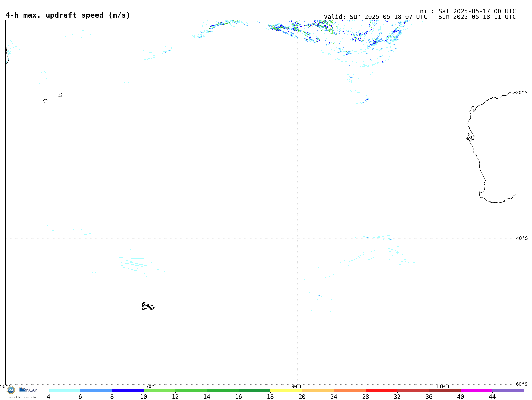Click the colorbar tick label 4
The width and height of the screenshot is (532, 400).
point(49,397)
